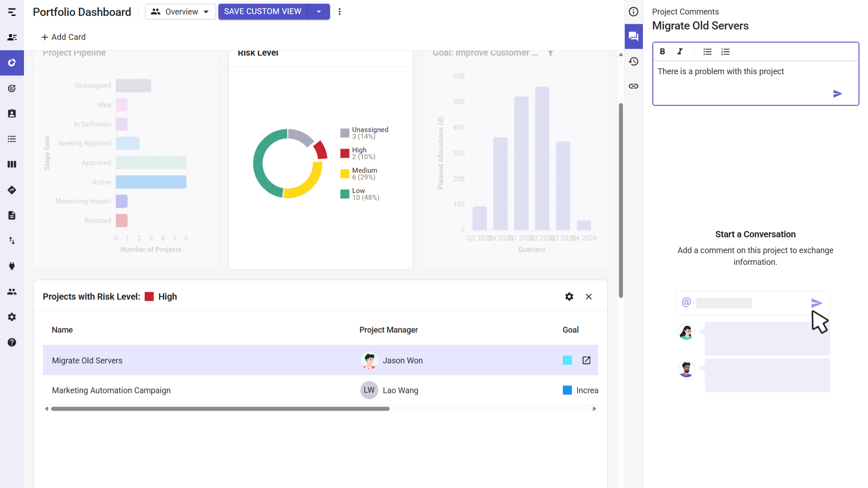868x488 pixels.
Task: Open the people list sidebar icon
Action: coord(12,38)
